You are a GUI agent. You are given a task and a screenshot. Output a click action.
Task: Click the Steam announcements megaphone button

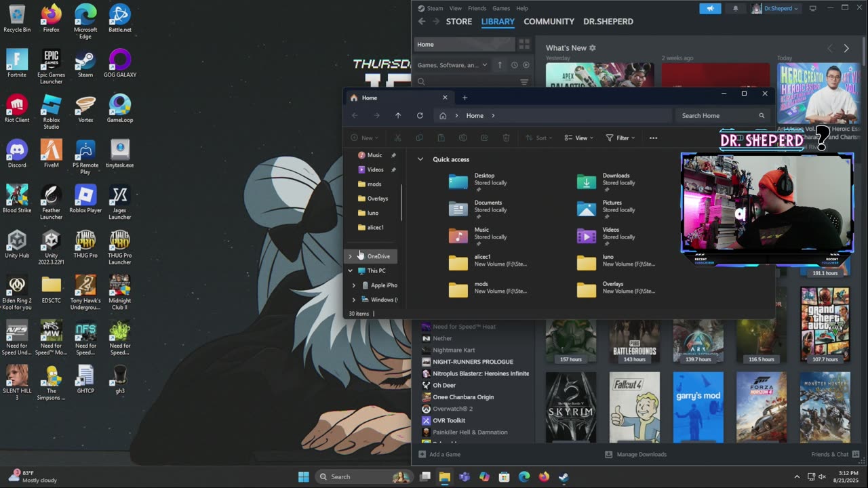click(710, 8)
